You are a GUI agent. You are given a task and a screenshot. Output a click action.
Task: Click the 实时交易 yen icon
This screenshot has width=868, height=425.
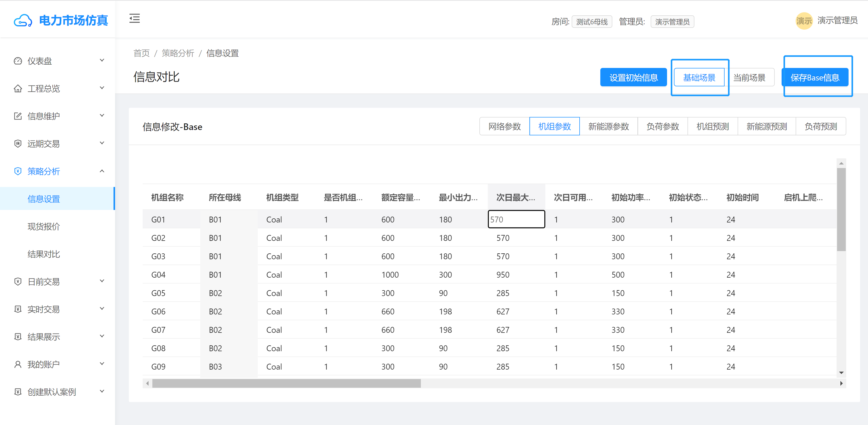(x=18, y=309)
